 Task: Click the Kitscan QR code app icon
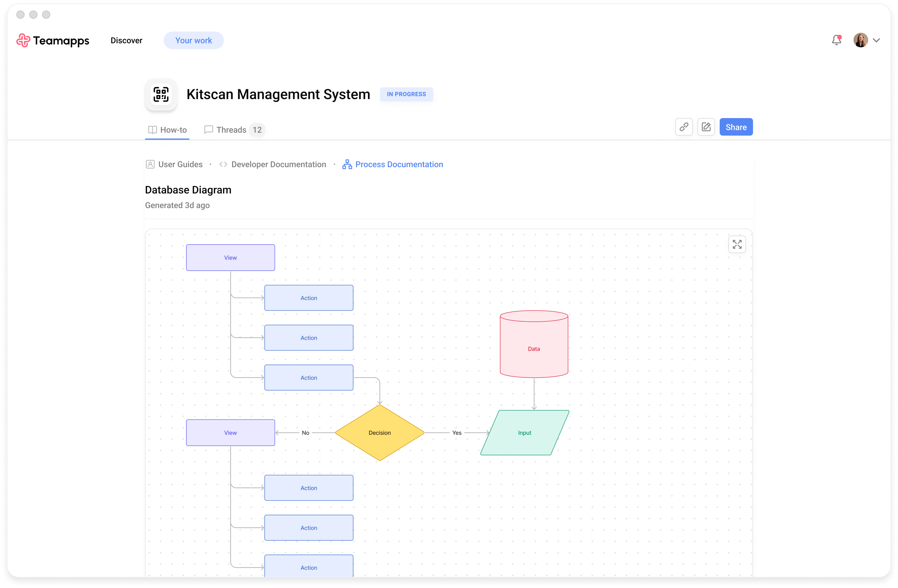click(161, 95)
